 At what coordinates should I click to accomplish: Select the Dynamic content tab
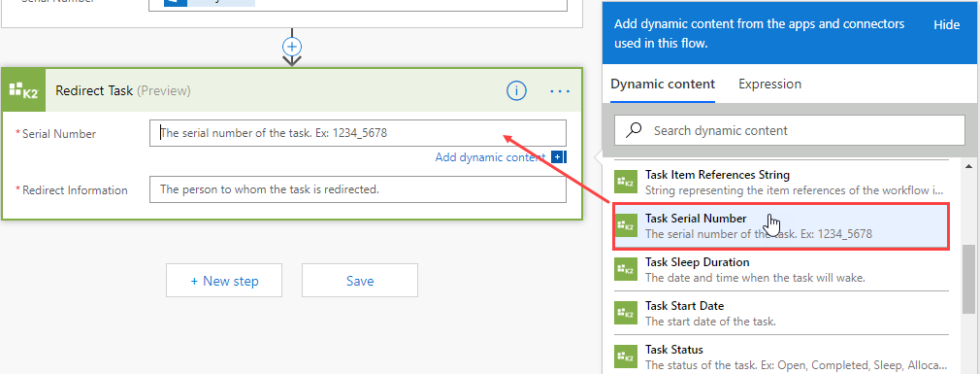(663, 84)
